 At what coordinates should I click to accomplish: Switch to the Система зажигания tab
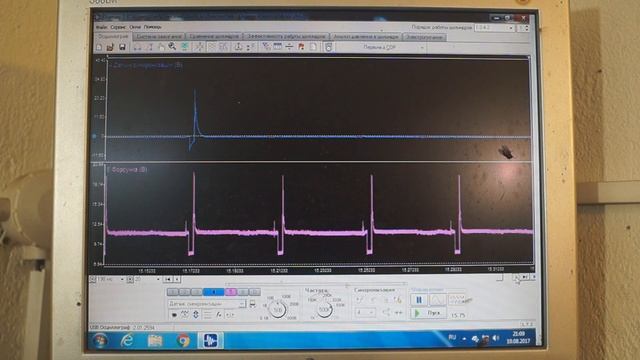tap(159, 37)
